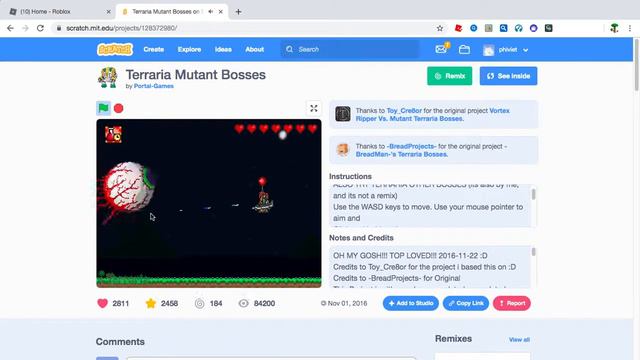Image resolution: width=640 pixels, height=360 pixels.
Task: Click the remix count spiral icon
Action: (x=199, y=303)
